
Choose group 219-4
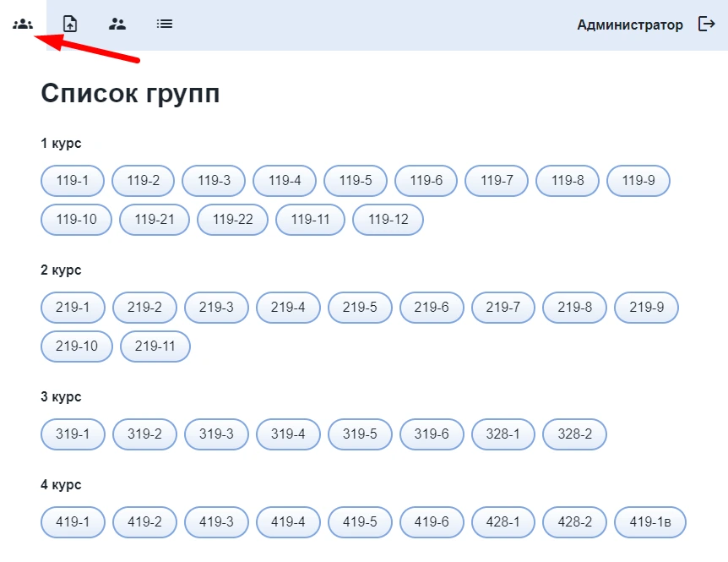(x=288, y=308)
